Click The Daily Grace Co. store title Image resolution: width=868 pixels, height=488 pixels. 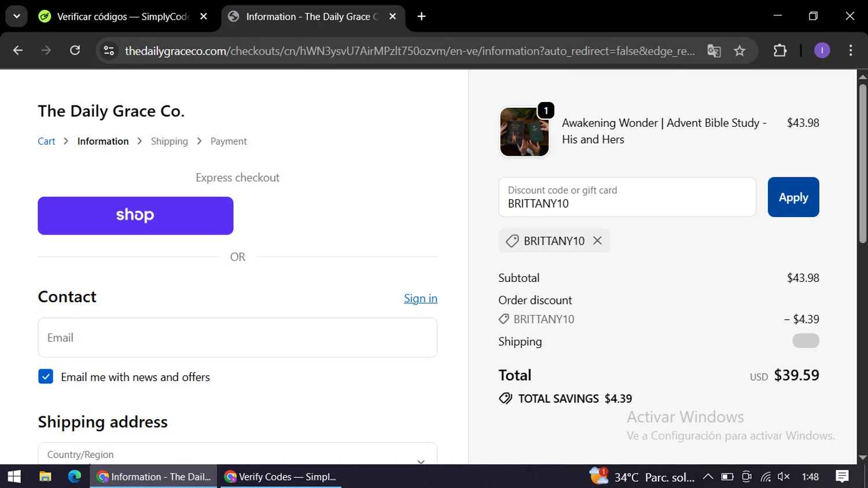click(111, 111)
